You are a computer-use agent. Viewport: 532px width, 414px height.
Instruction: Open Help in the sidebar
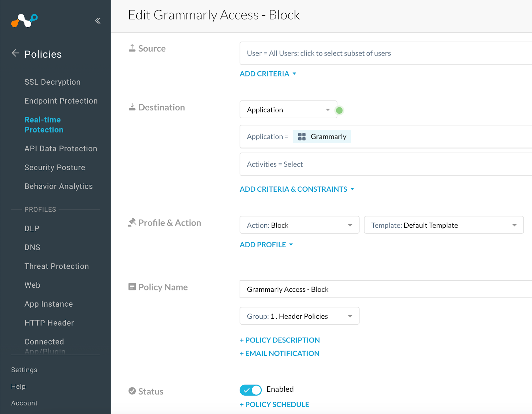pos(18,386)
